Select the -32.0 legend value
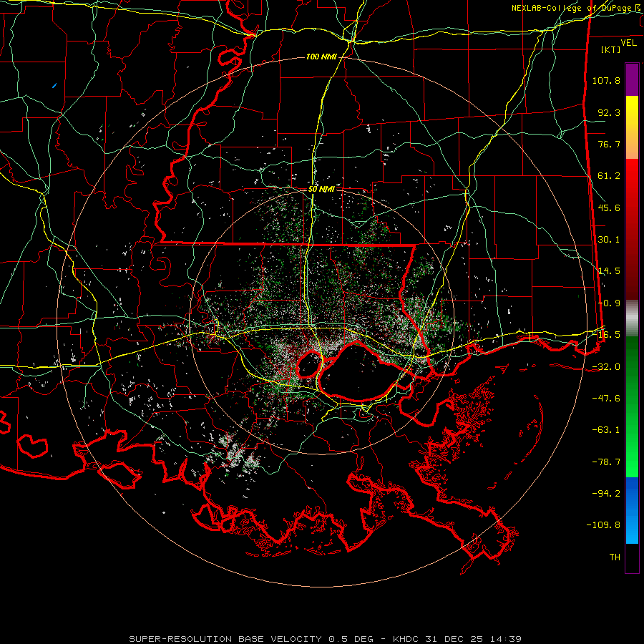644x644 pixels. 606,367
